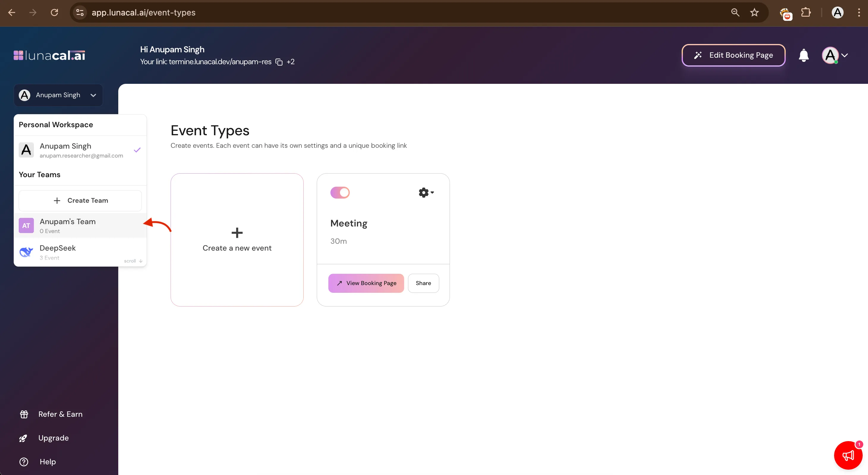Copy booking link using copy icon
This screenshot has width=868, height=475.
(x=279, y=62)
